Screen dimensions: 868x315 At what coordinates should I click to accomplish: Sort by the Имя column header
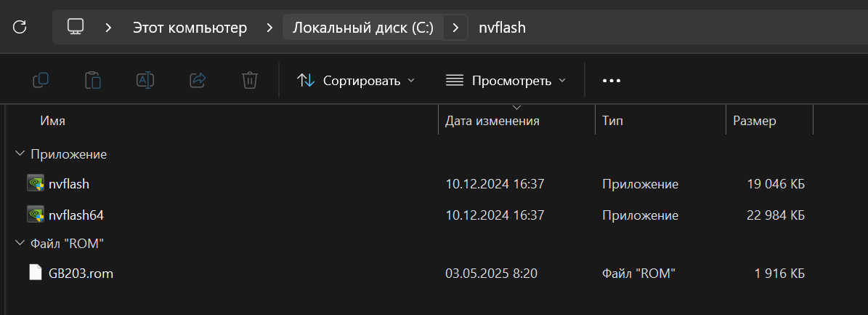(53, 121)
